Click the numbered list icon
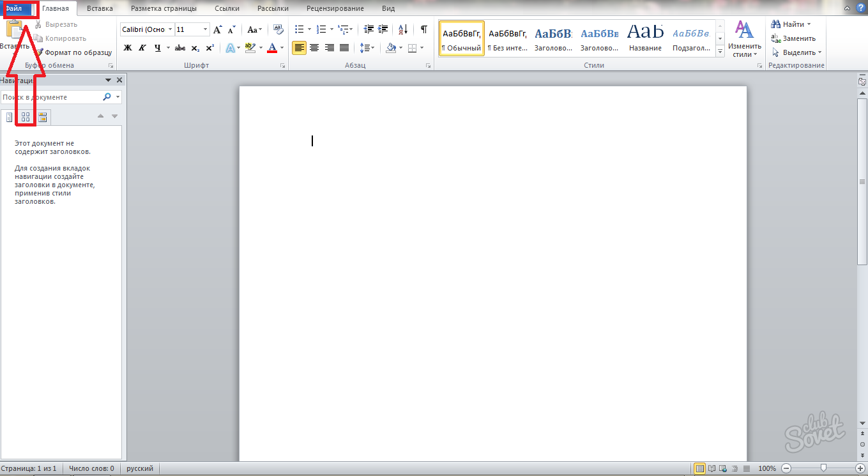 tap(321, 29)
